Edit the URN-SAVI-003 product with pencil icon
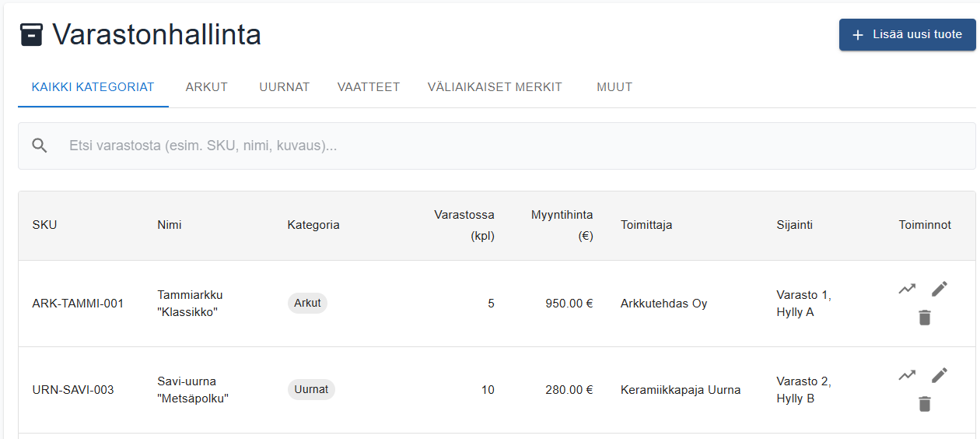This screenshot has height=439, width=980. [940, 375]
